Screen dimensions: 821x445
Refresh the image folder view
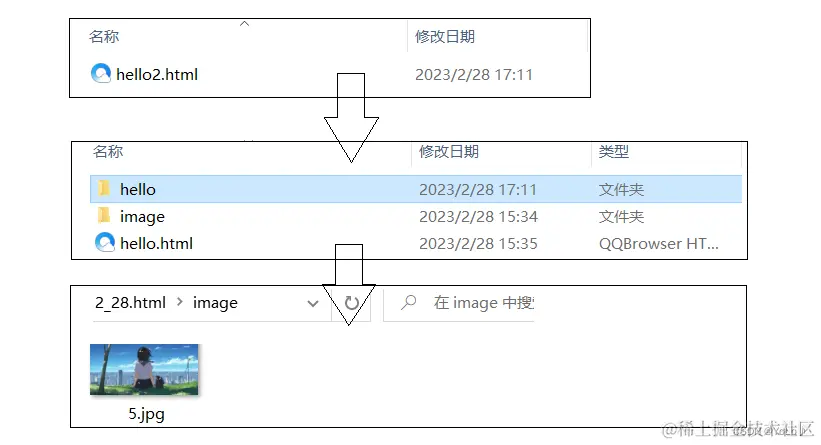click(x=352, y=303)
